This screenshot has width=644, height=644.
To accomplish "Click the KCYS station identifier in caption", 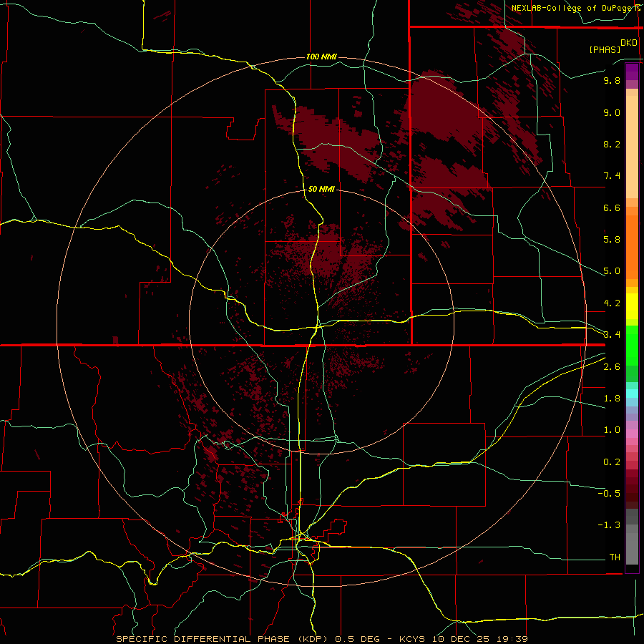I will [x=413, y=639].
